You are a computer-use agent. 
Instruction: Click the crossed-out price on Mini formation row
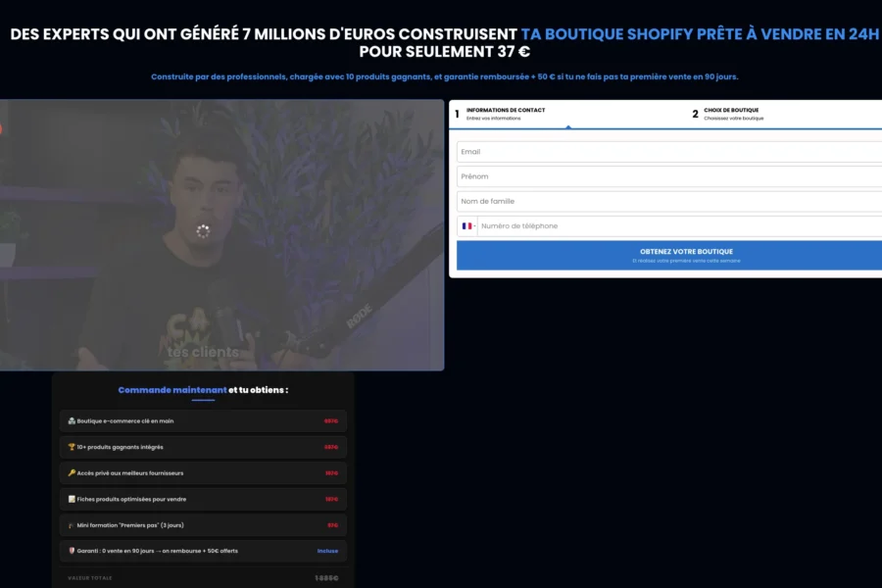point(333,525)
